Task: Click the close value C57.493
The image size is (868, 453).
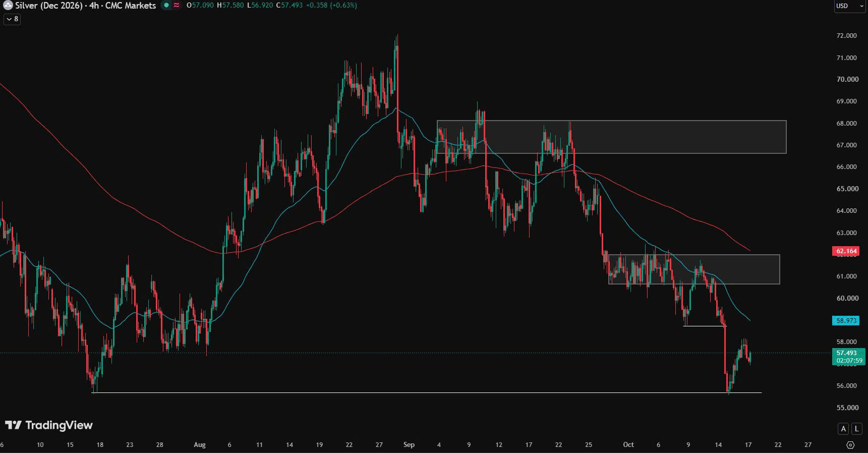Action: pos(290,6)
